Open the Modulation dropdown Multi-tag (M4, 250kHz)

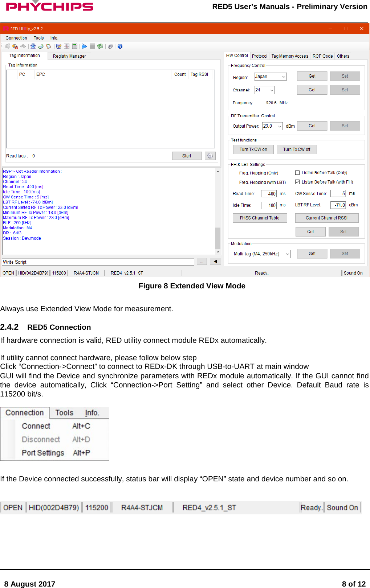[x=262, y=254]
